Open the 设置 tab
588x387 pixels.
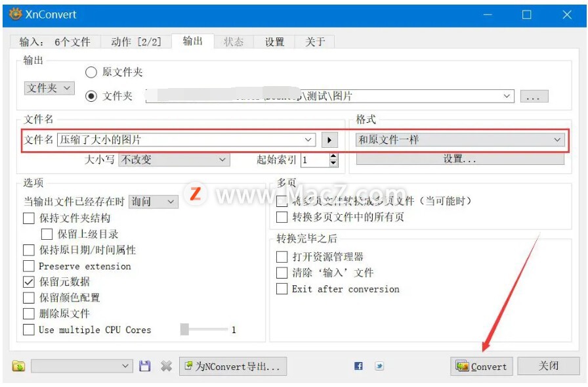point(274,41)
